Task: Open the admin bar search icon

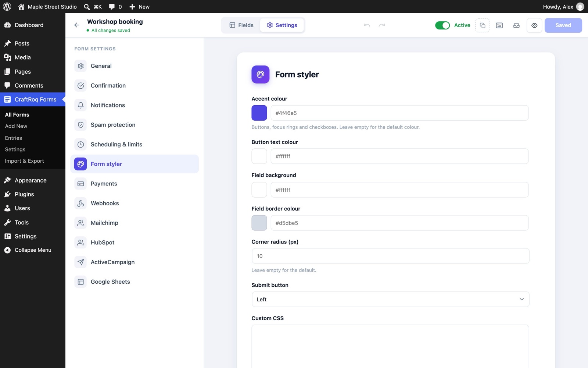Action: tap(87, 7)
